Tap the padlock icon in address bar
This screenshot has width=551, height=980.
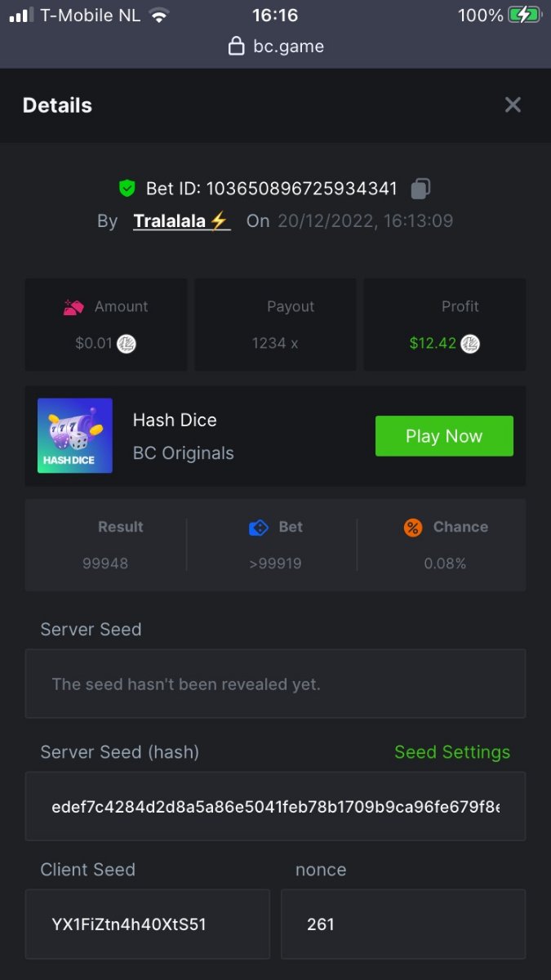click(x=236, y=47)
